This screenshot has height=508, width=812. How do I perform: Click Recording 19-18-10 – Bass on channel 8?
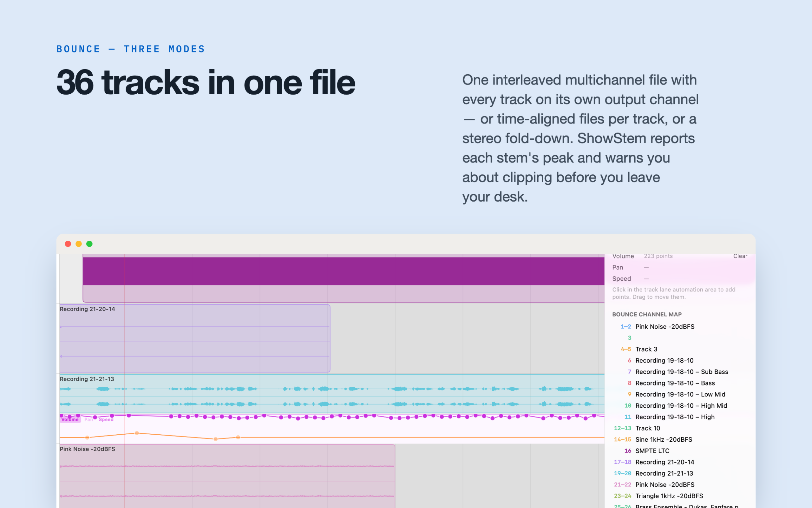pos(680,383)
